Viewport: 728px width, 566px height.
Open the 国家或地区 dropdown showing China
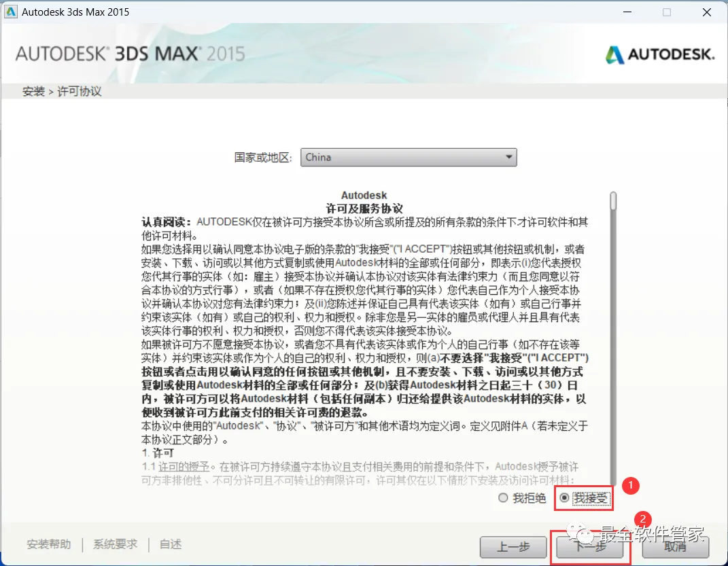pyautogui.click(x=409, y=157)
